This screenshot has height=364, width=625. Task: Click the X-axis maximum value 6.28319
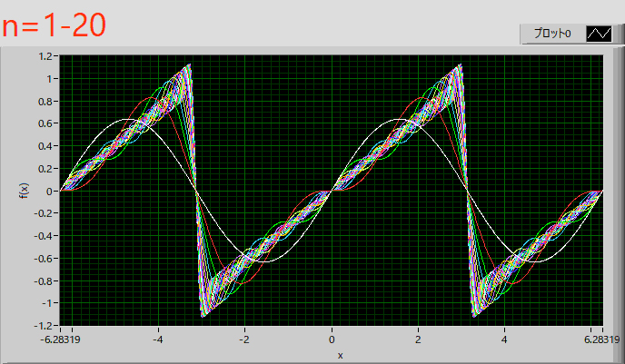pos(597,340)
